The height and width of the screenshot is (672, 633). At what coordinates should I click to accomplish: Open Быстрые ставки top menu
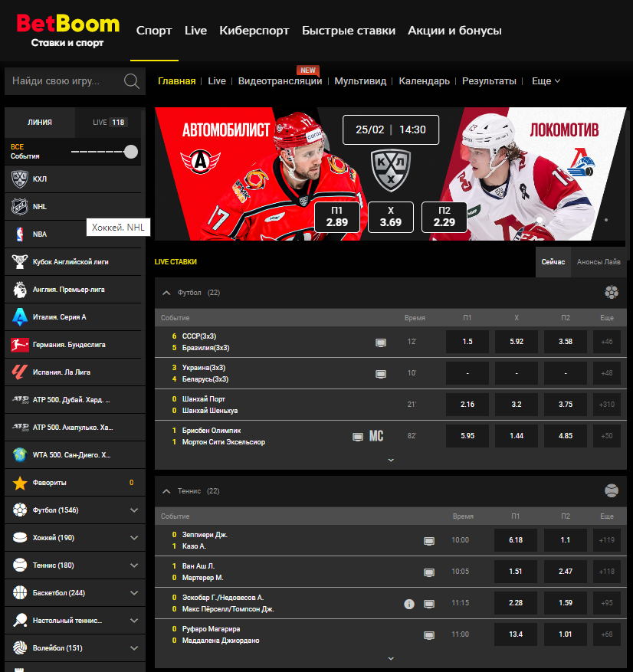click(x=349, y=31)
